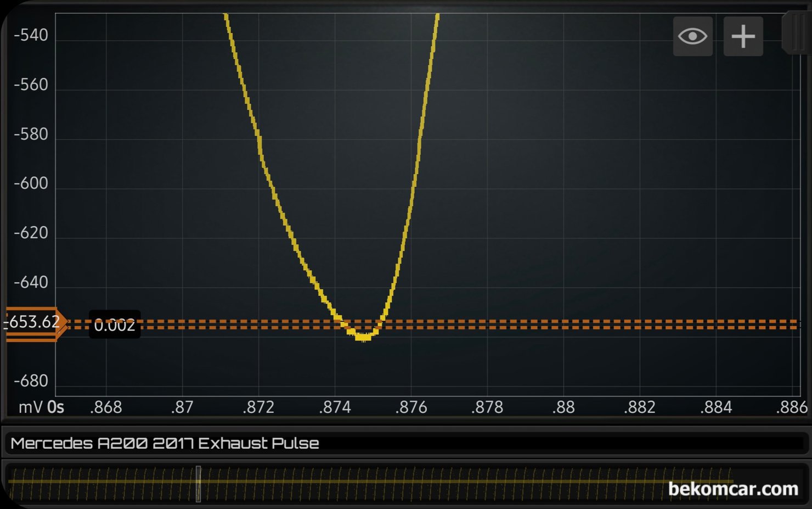
Task: Click the .88 time axis label
Action: pyautogui.click(x=563, y=407)
